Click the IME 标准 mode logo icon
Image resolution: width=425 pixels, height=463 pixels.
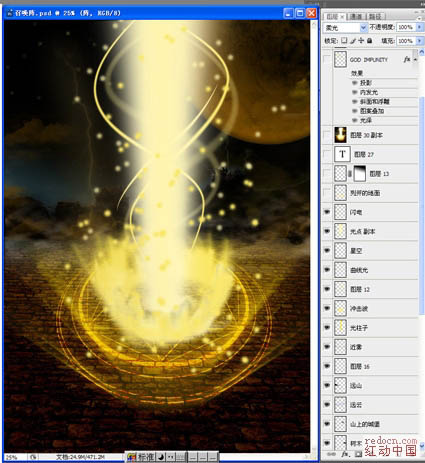(x=132, y=457)
